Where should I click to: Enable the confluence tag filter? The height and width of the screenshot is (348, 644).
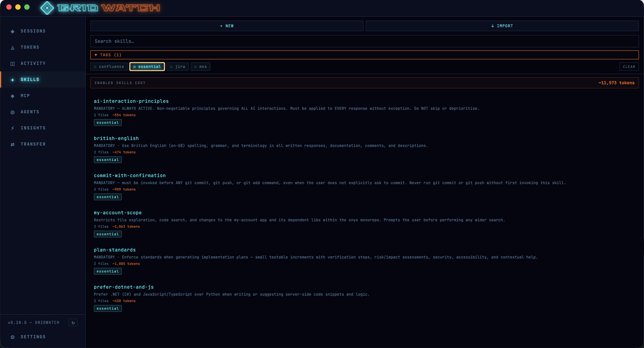109,67
